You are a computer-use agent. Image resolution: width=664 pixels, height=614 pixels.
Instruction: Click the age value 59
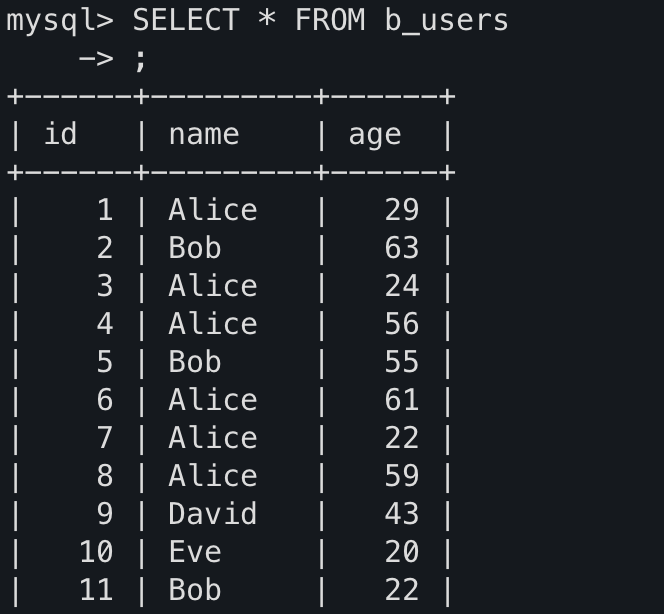402,476
